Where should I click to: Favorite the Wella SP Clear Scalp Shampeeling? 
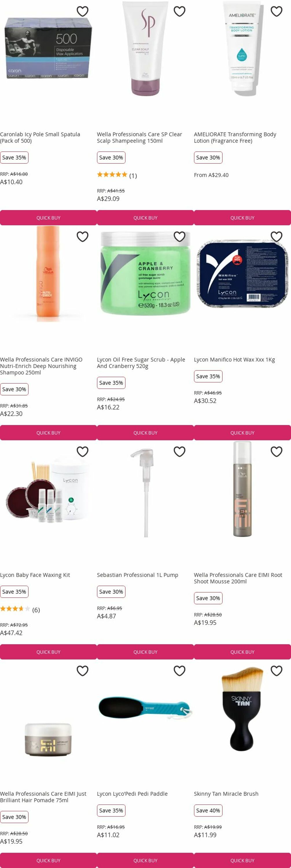[180, 12]
